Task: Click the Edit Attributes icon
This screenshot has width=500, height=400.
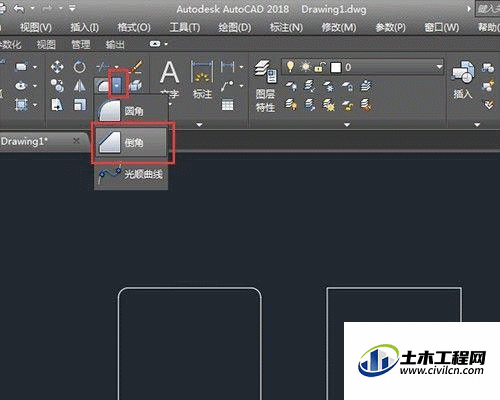Action: 489,105
